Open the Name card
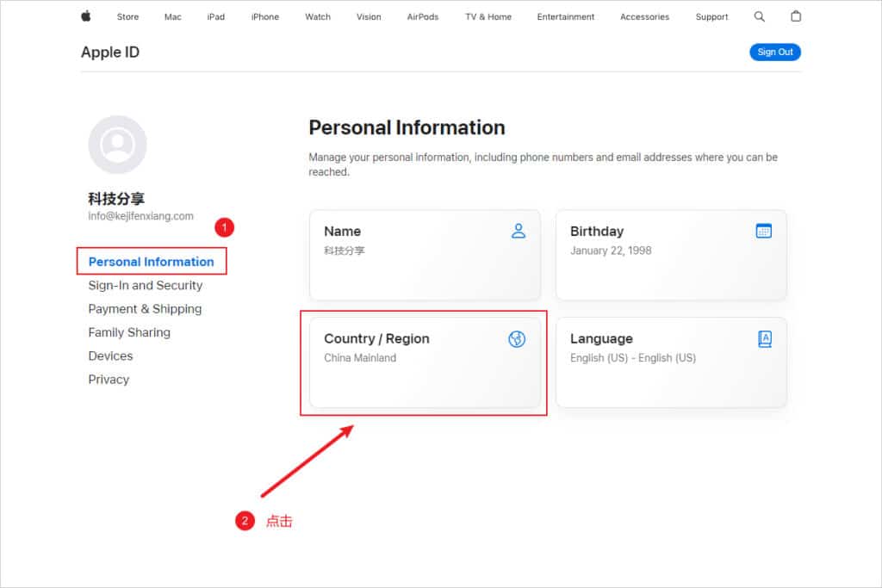Viewport: 882px width, 588px height. point(425,255)
